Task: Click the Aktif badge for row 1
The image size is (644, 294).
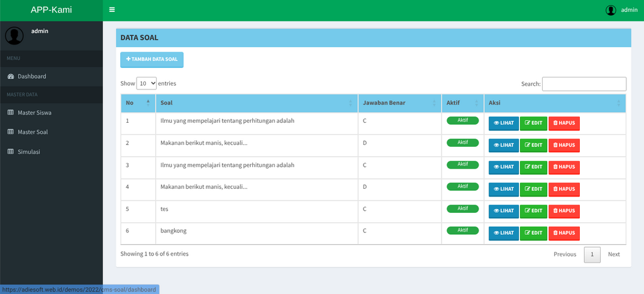Action: pyautogui.click(x=462, y=120)
